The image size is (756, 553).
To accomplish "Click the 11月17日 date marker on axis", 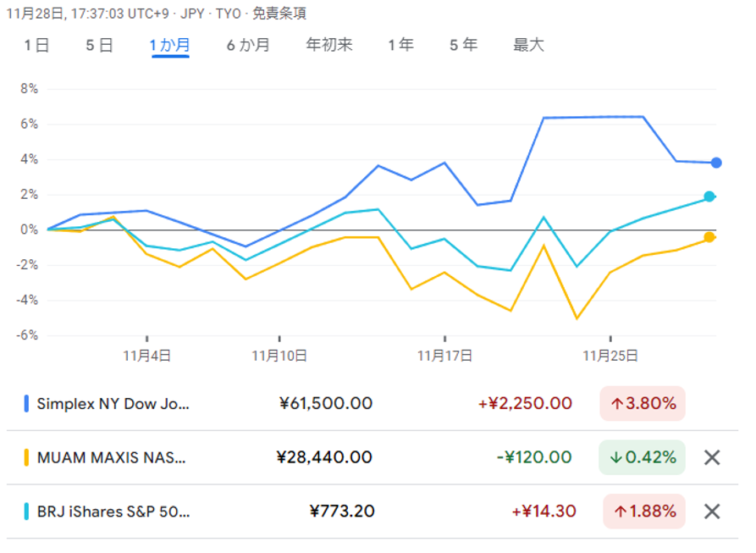I will point(444,357).
